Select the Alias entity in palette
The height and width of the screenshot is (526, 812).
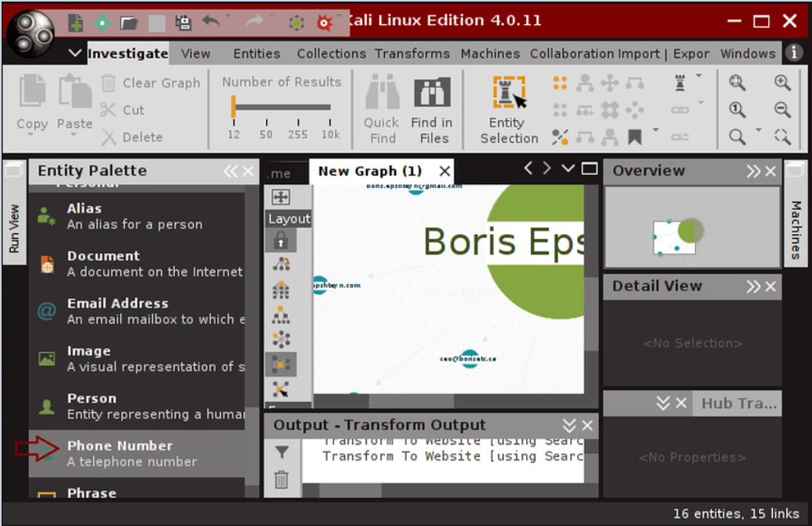pyautogui.click(x=137, y=216)
